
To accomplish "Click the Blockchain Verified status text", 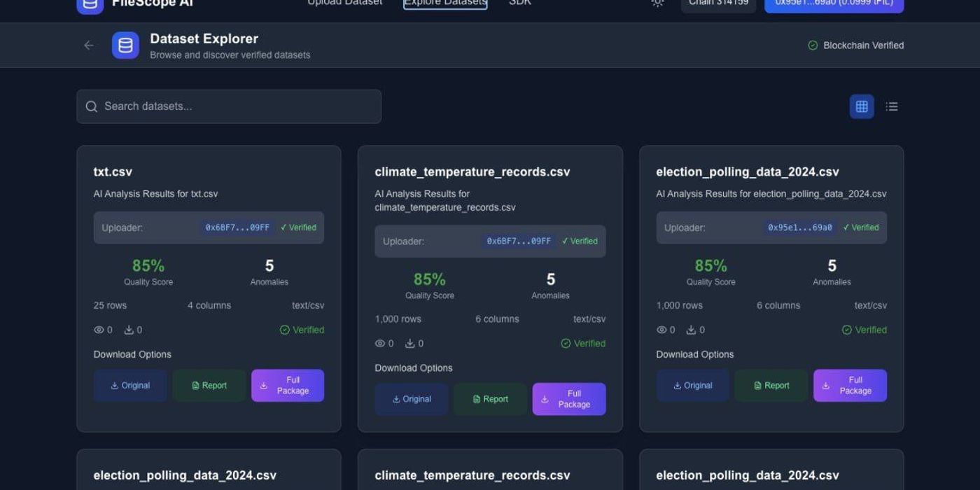I will tap(864, 45).
